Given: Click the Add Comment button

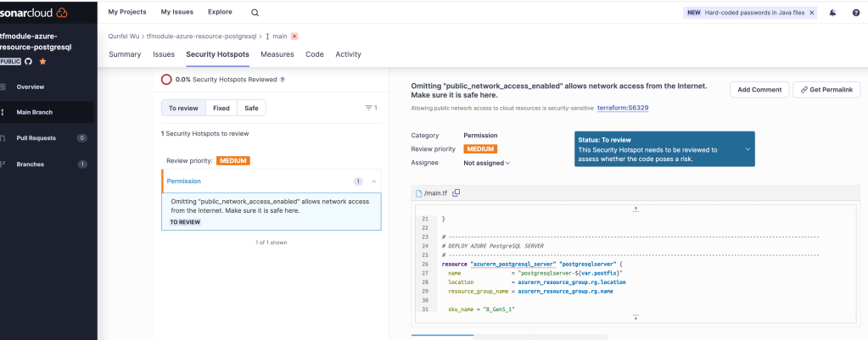Looking at the screenshot, I should pos(758,90).
